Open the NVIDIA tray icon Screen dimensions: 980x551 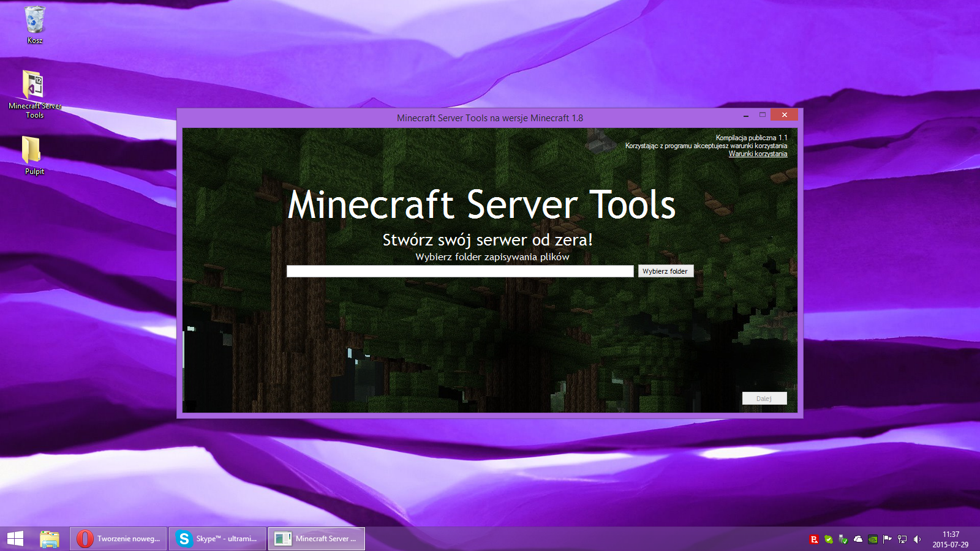873,539
